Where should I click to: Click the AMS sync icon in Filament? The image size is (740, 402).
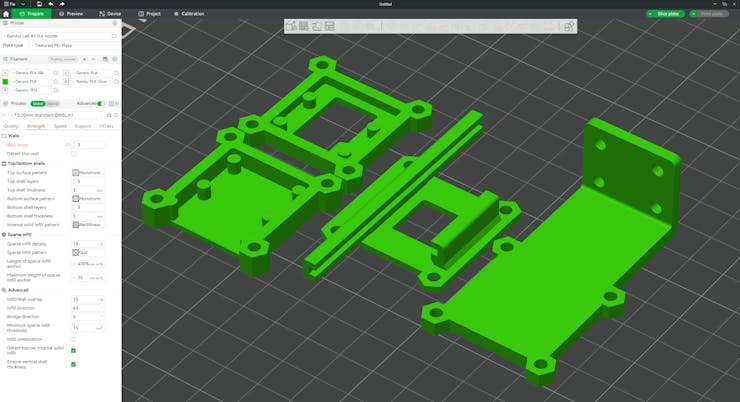click(x=105, y=59)
